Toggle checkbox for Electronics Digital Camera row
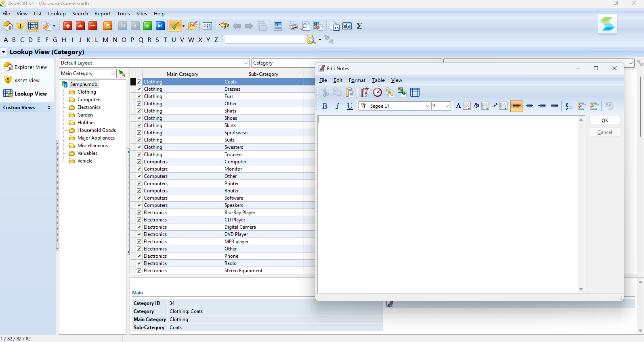This screenshot has height=342, width=644. [x=139, y=227]
